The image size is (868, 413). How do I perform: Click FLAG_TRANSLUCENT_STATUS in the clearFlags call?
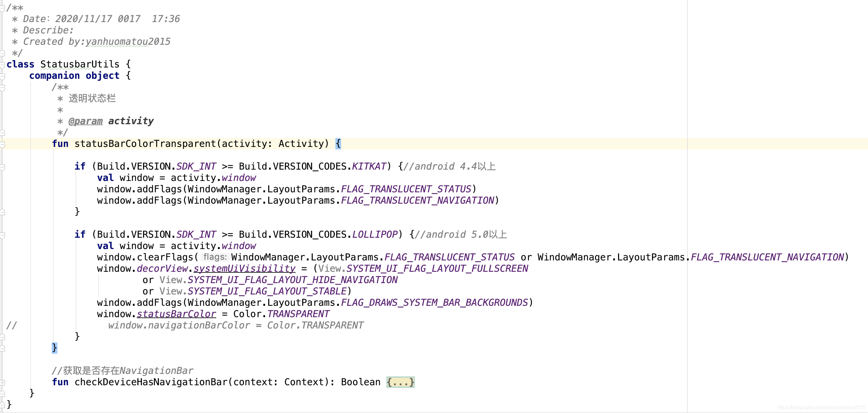coord(449,257)
